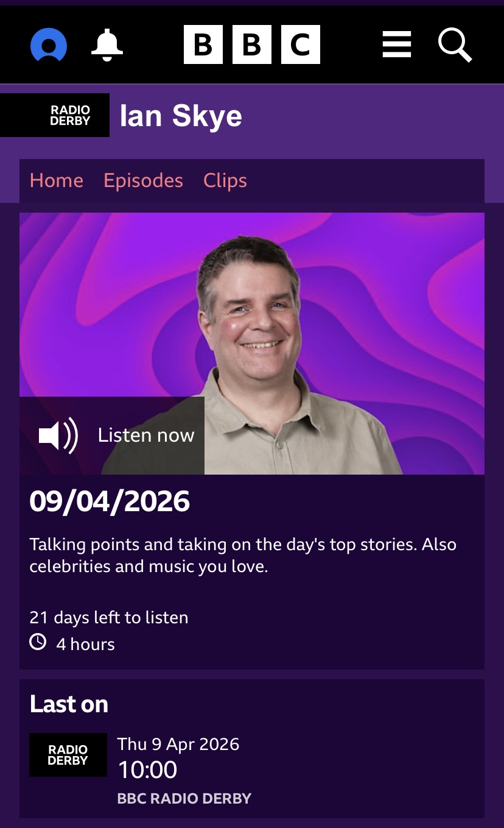Click the Thu 9 Apr 2026 broadcast date

point(178,744)
